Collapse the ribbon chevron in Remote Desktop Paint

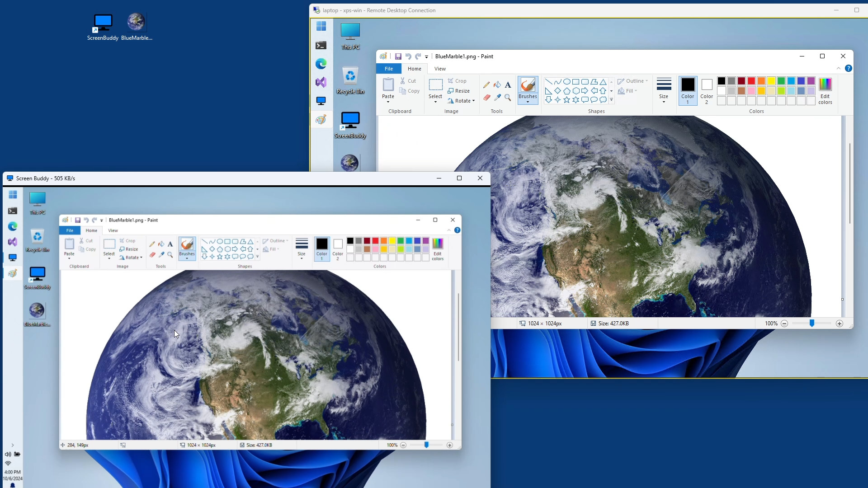coord(839,69)
